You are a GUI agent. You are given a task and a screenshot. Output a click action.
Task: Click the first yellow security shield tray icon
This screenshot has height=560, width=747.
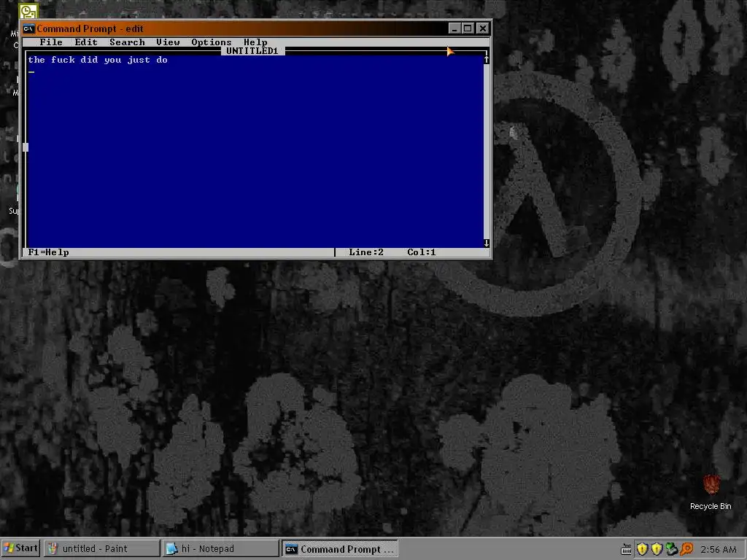pyautogui.click(x=642, y=550)
